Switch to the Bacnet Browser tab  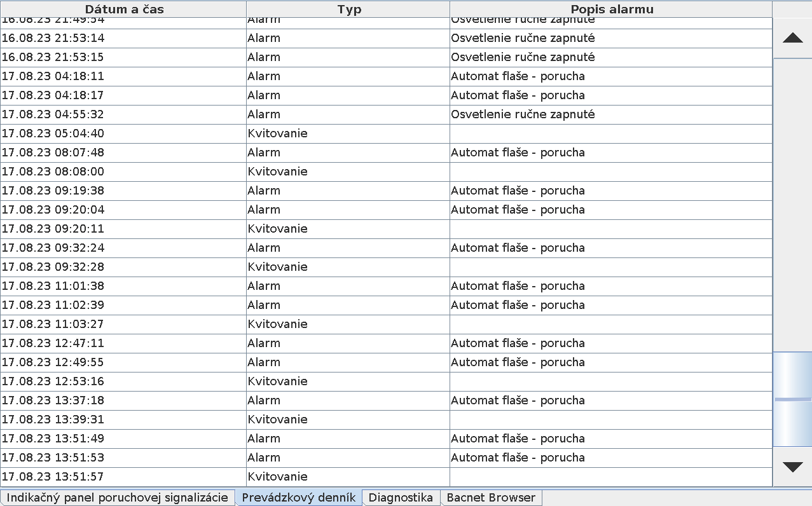(491, 498)
